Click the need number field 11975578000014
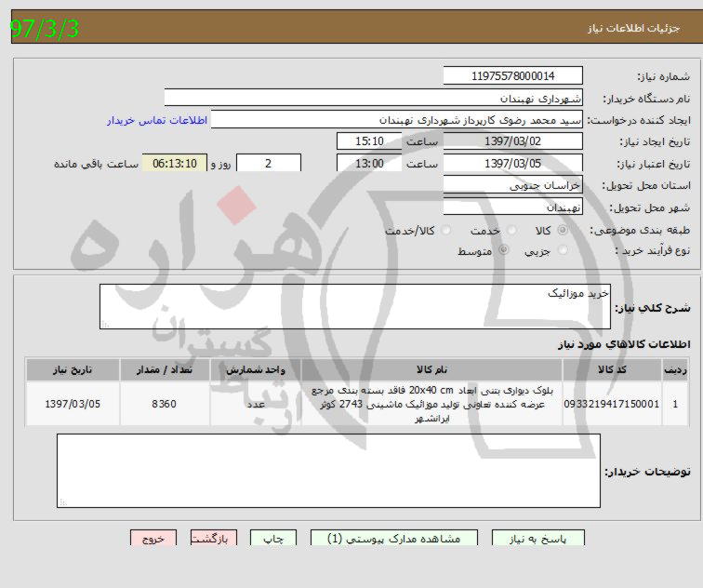Viewport: 703px width, 588px height. (513, 75)
